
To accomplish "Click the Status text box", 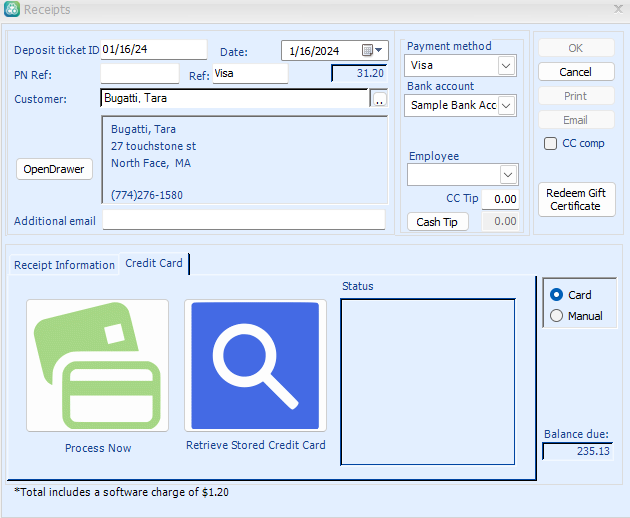I will tap(428, 382).
